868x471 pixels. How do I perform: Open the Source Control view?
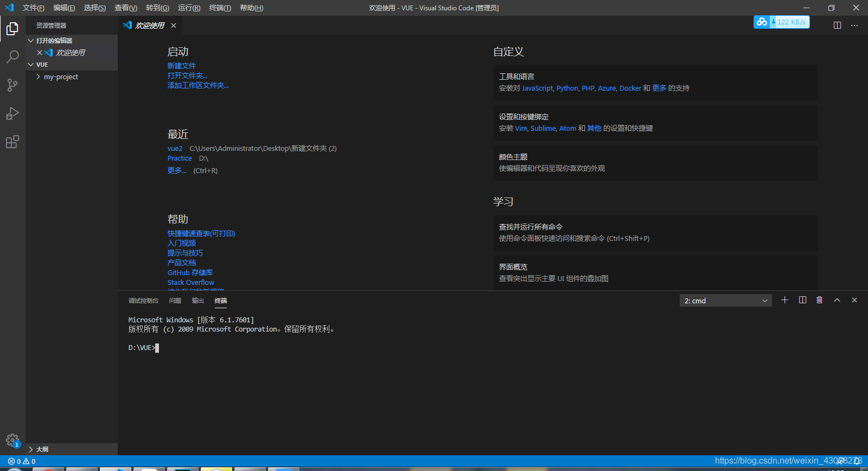click(x=12, y=85)
